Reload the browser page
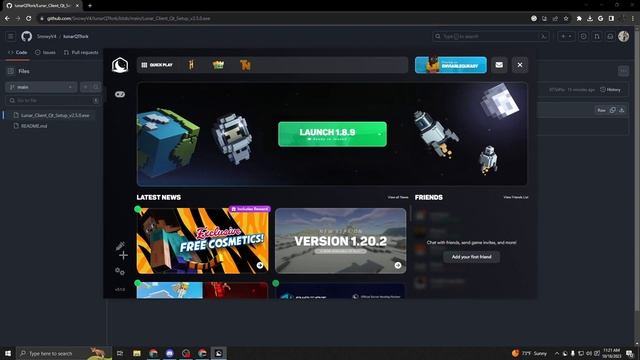Screen dimensions: 640x360 click(29, 18)
